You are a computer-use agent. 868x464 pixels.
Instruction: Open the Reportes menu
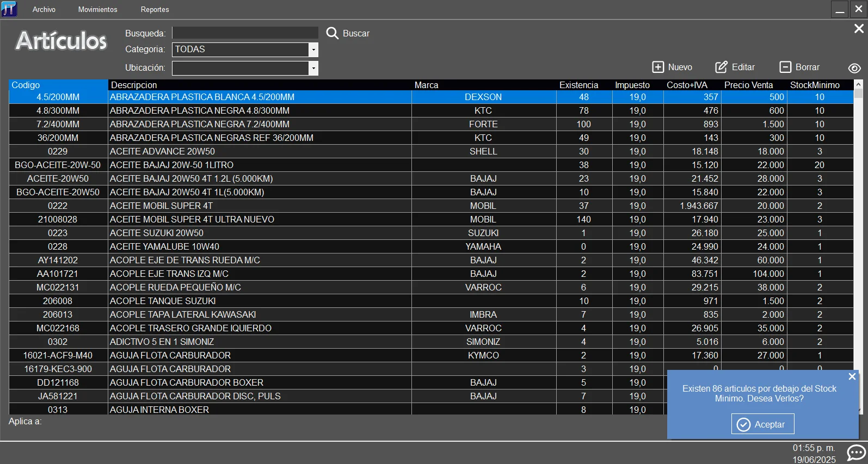point(155,9)
